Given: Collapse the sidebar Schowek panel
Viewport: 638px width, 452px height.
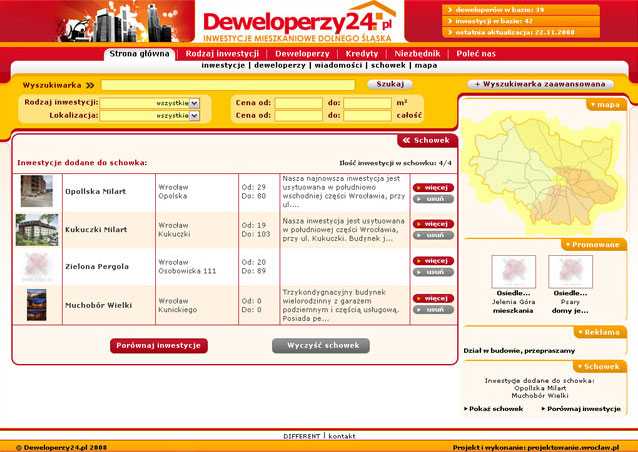Looking at the screenshot, I should coord(600,367).
